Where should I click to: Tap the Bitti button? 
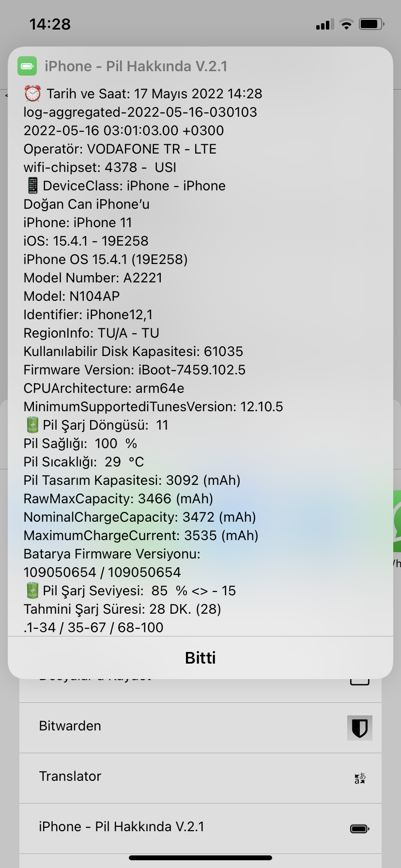[200, 658]
